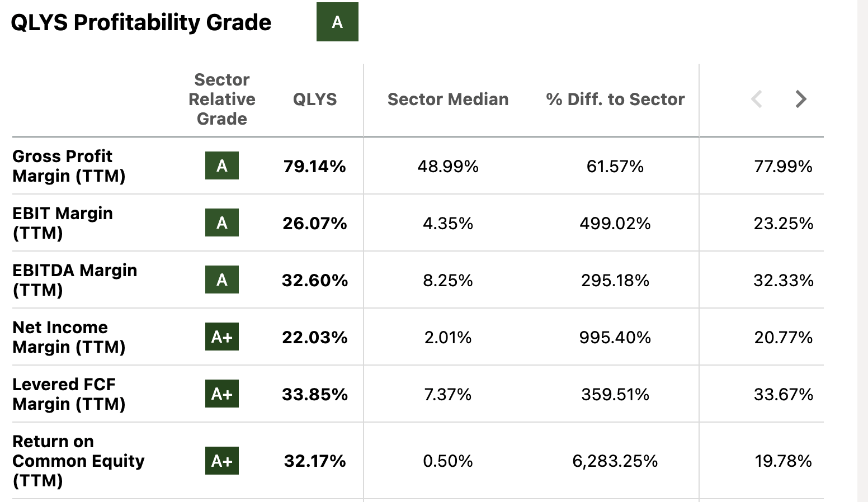Click the % Diff. to Sector header
The height and width of the screenshot is (502, 868).
click(x=614, y=99)
